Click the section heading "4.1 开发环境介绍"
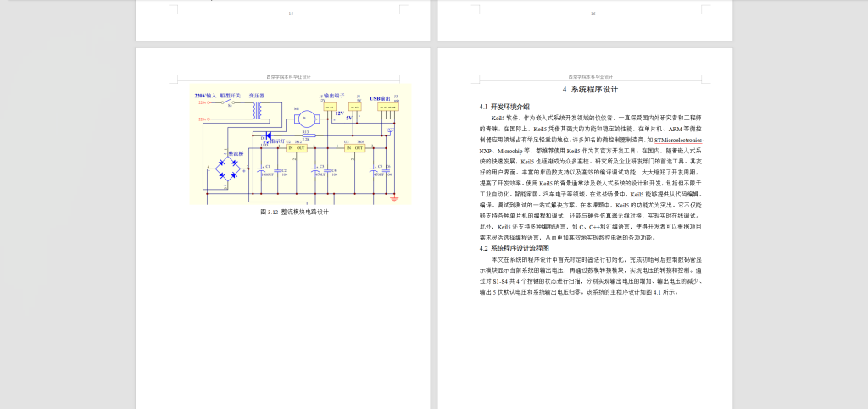The width and height of the screenshot is (868, 409). tap(504, 107)
